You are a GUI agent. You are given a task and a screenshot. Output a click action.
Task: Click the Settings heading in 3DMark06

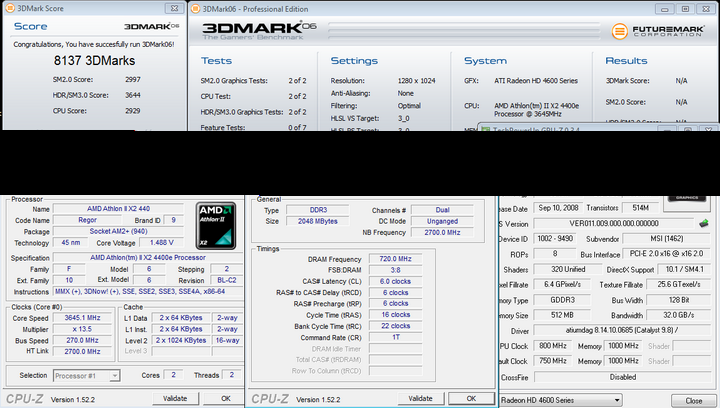[x=354, y=61]
